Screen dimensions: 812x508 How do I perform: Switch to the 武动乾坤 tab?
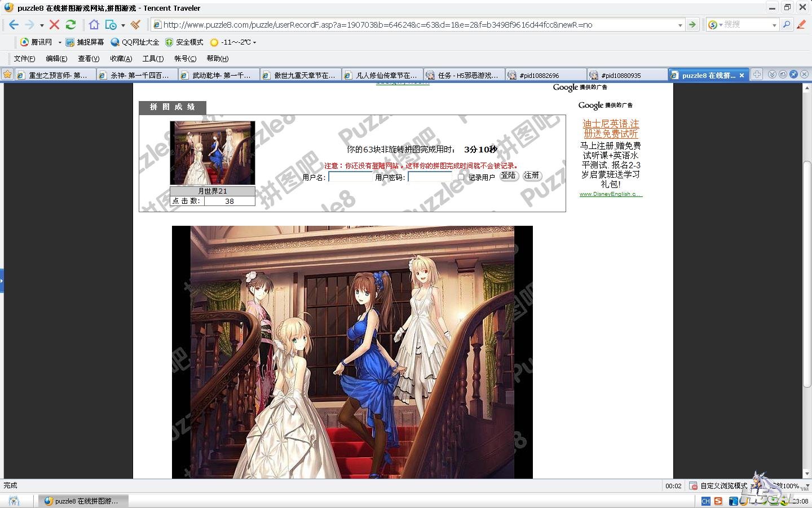point(219,75)
